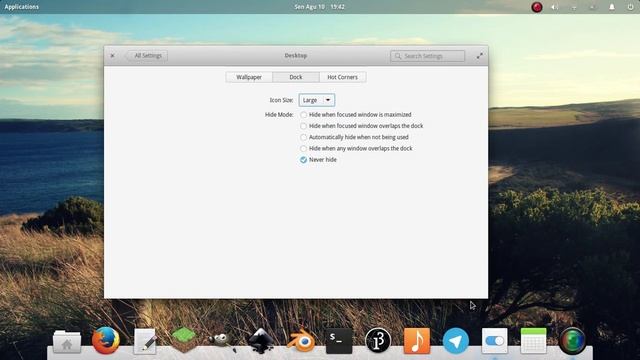640x360 pixels.
Task: Open the orange Music app in dock
Action: (x=417, y=340)
